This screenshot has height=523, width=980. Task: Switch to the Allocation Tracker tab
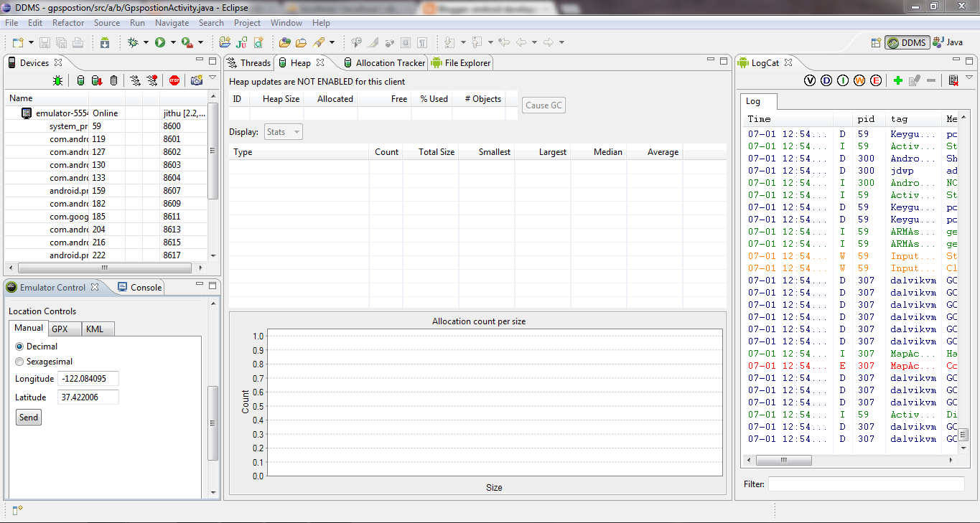[384, 63]
